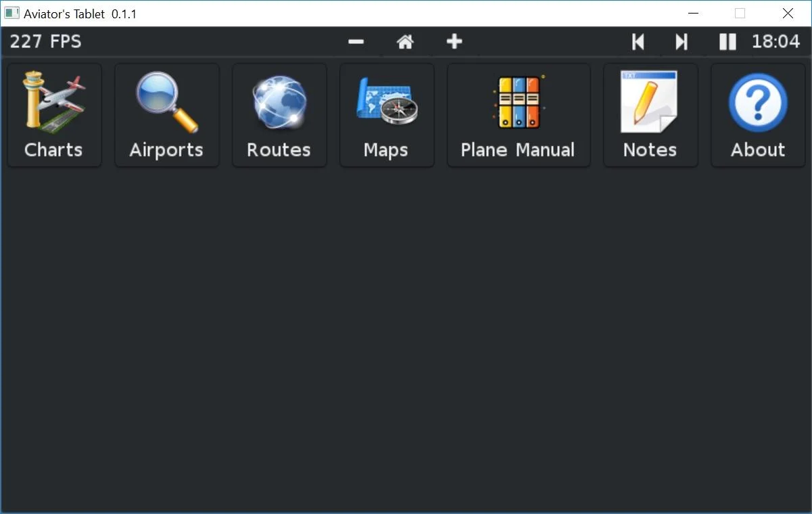
Task: Decrease value with the minus button
Action: tap(356, 41)
